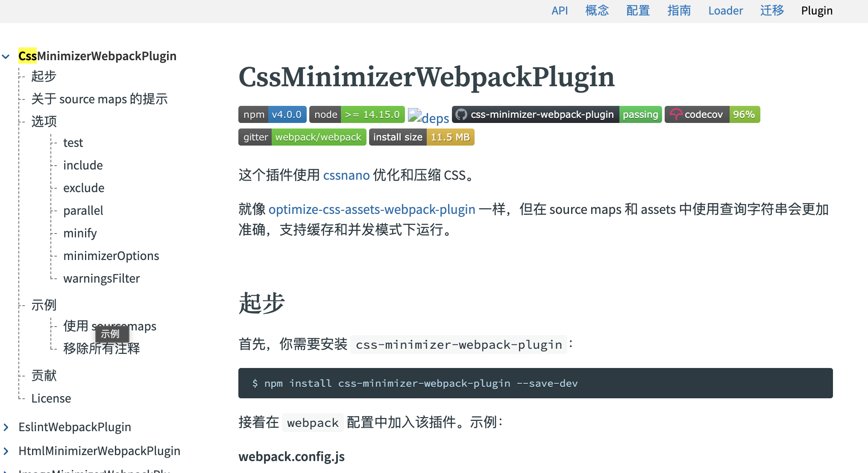Collapse the CssMinimizerWebpackPlugin sidebar section
Image resolution: width=868 pixels, height=473 pixels.
click(x=6, y=56)
